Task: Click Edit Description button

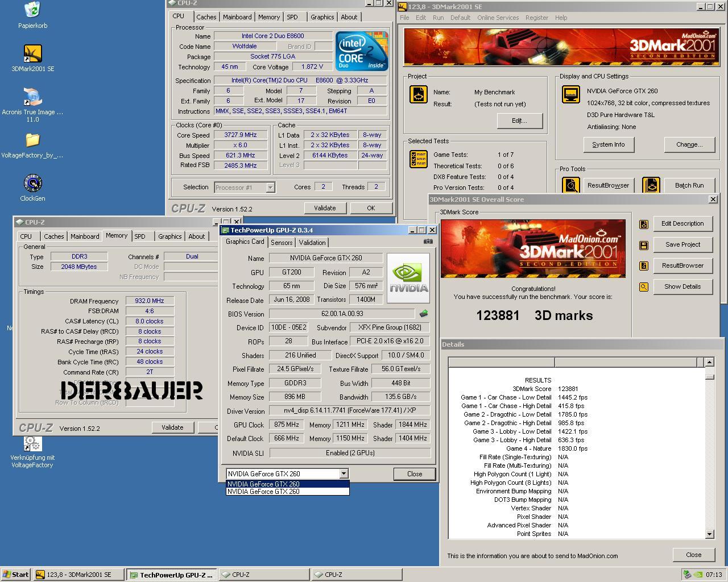Action: pos(682,223)
